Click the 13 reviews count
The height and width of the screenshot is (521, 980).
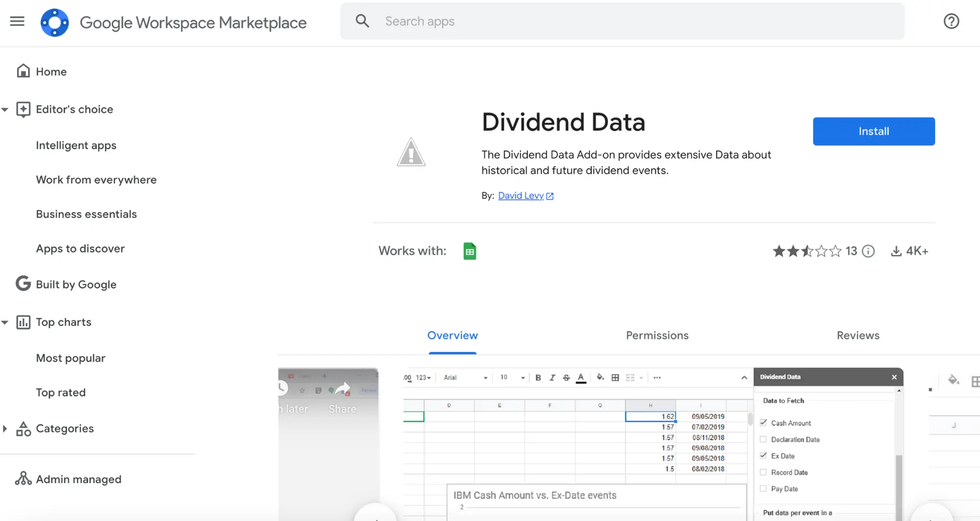[851, 251]
